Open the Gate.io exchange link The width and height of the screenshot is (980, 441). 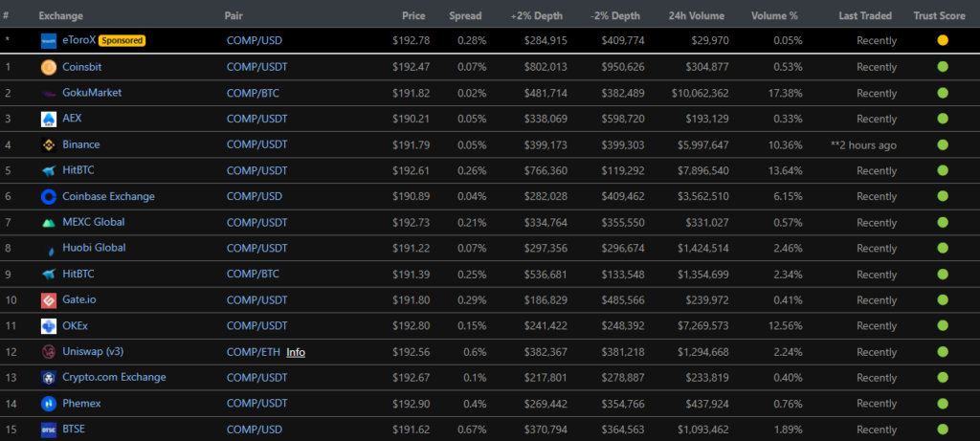tap(79, 299)
